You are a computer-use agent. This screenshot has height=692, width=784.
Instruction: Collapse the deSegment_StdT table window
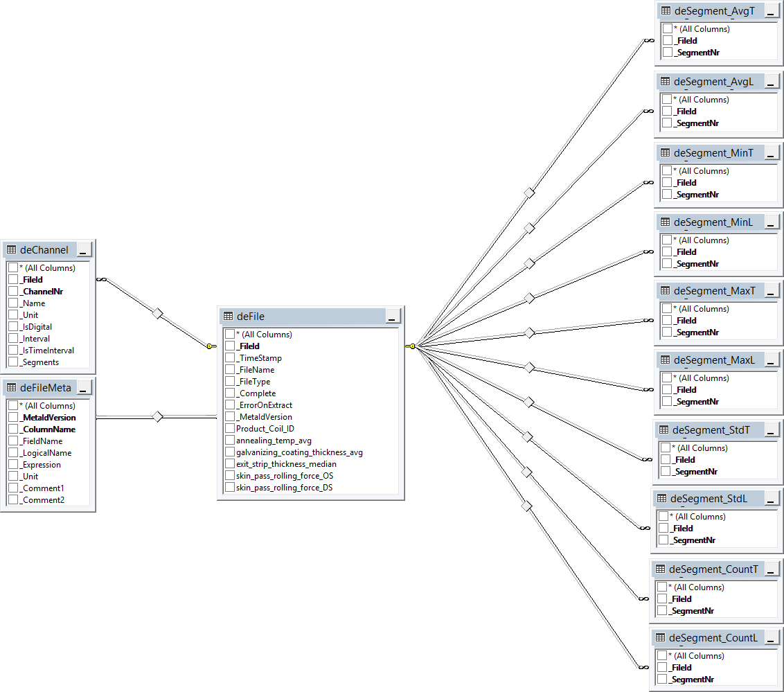[771, 430]
